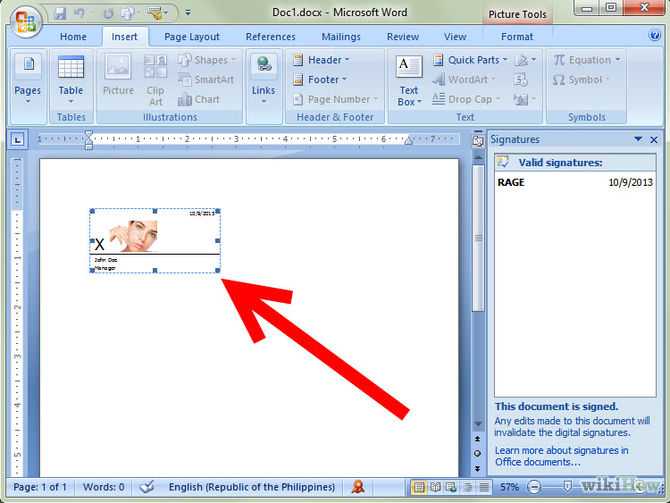
Task: Click the Words: 0 status indicator
Action: click(x=104, y=487)
